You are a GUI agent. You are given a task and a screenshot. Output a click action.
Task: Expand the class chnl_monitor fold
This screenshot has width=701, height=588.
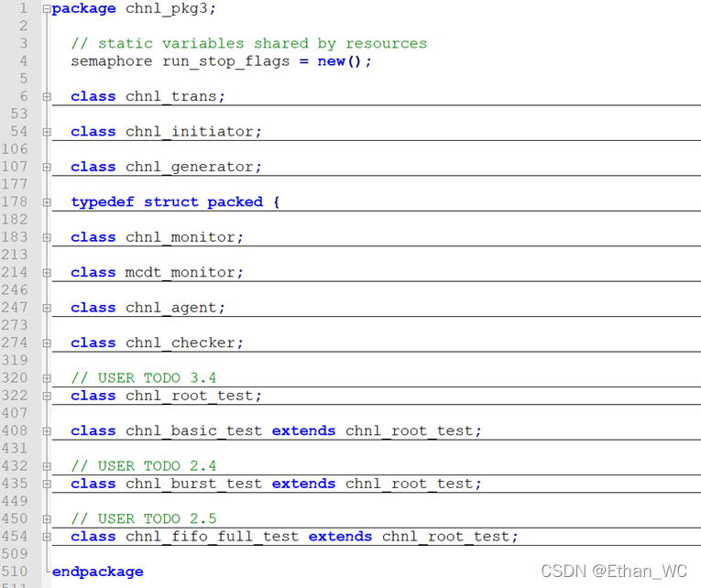coord(47,237)
